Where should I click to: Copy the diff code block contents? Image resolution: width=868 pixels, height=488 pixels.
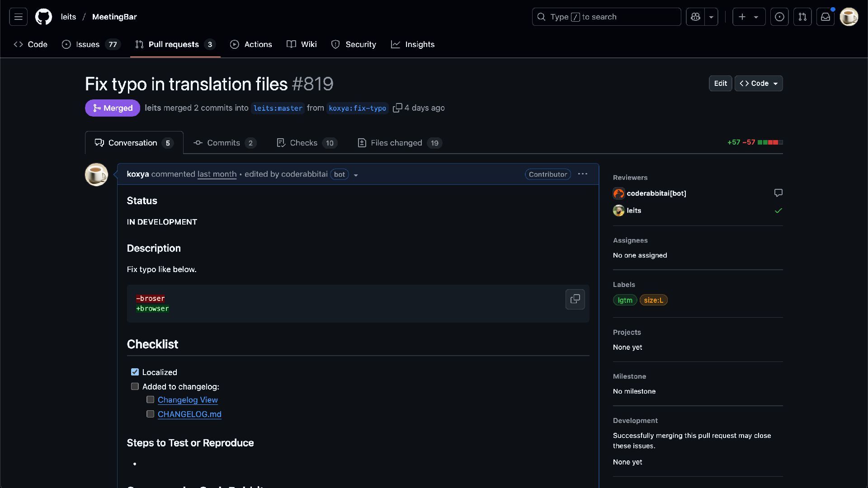coord(575,299)
